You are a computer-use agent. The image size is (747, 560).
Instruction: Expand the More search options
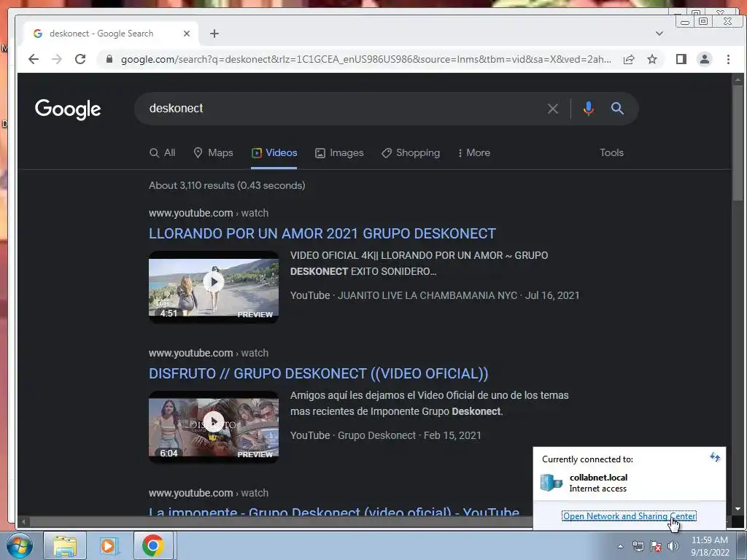pyautogui.click(x=474, y=153)
